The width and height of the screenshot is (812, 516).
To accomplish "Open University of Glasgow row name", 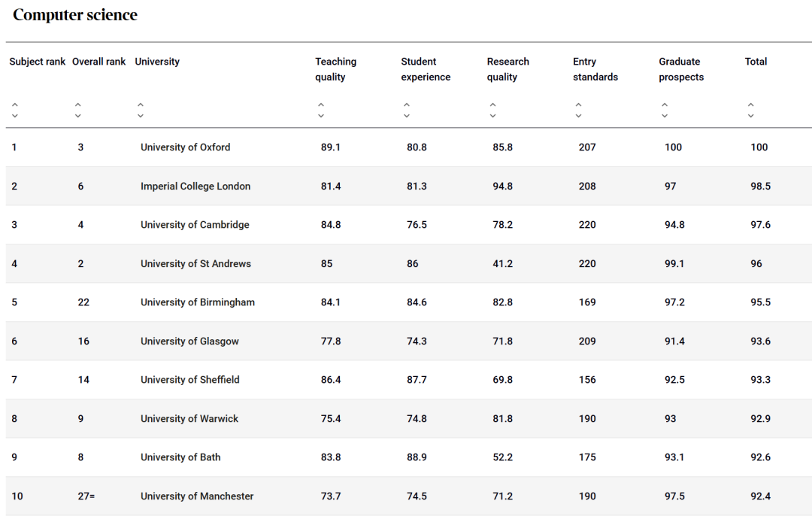I will point(189,341).
